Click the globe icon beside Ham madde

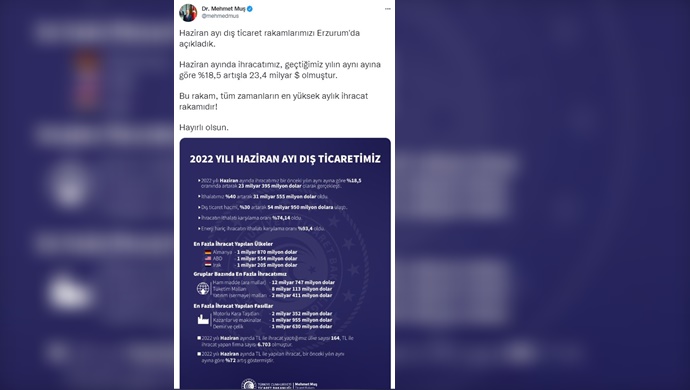tap(203, 289)
